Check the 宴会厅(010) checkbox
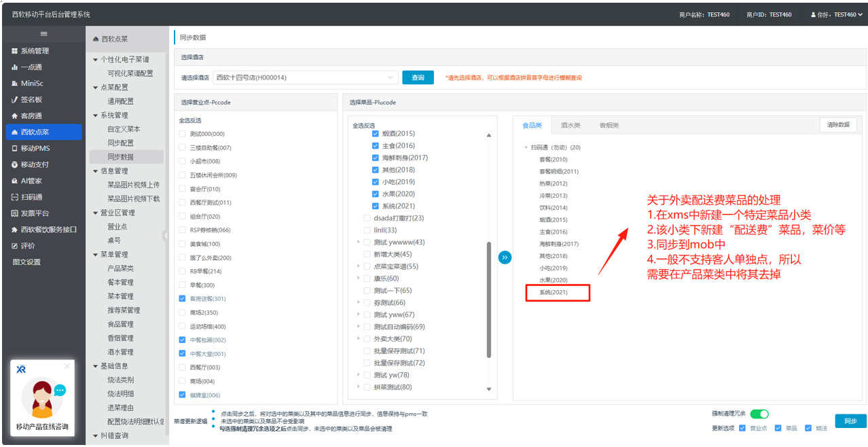This screenshot has height=447, width=868. pyautogui.click(x=182, y=189)
